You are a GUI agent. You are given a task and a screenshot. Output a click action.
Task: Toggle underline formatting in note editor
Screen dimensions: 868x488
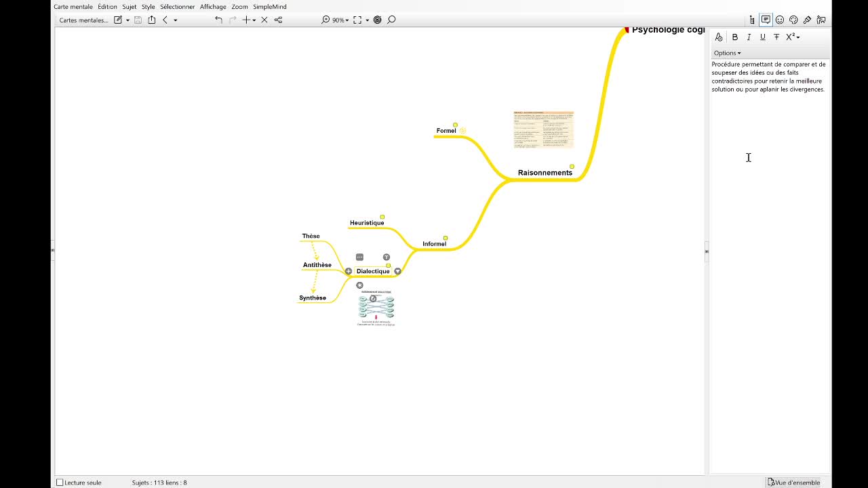[762, 37]
